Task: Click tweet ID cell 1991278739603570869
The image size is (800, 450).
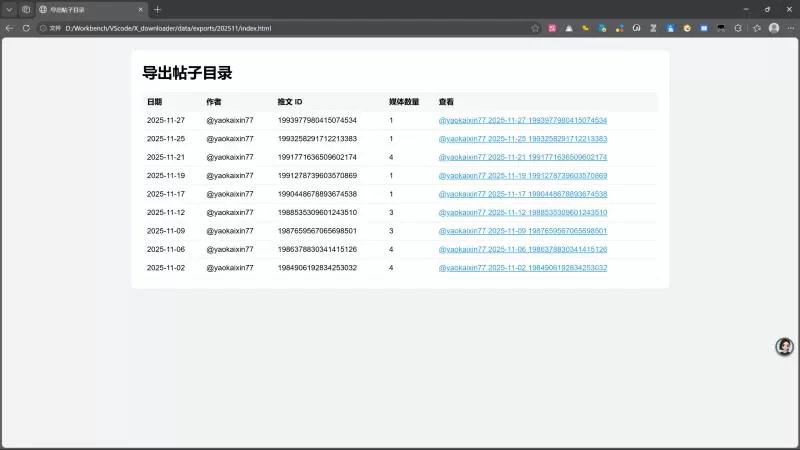Action: pyautogui.click(x=317, y=176)
